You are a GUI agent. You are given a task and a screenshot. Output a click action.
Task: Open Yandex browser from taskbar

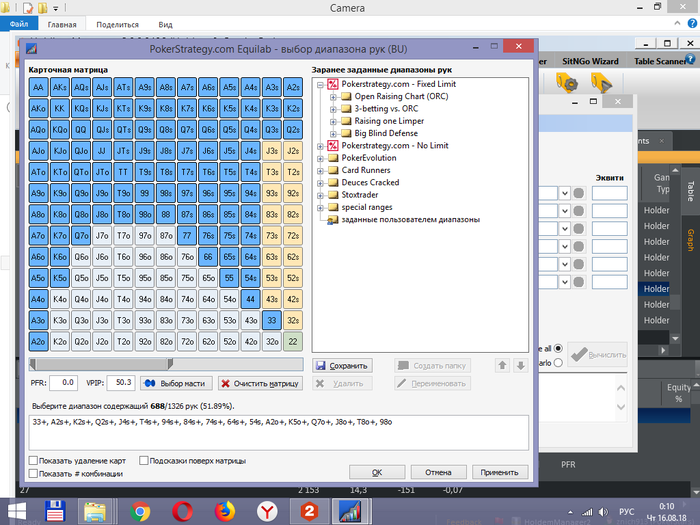267,512
